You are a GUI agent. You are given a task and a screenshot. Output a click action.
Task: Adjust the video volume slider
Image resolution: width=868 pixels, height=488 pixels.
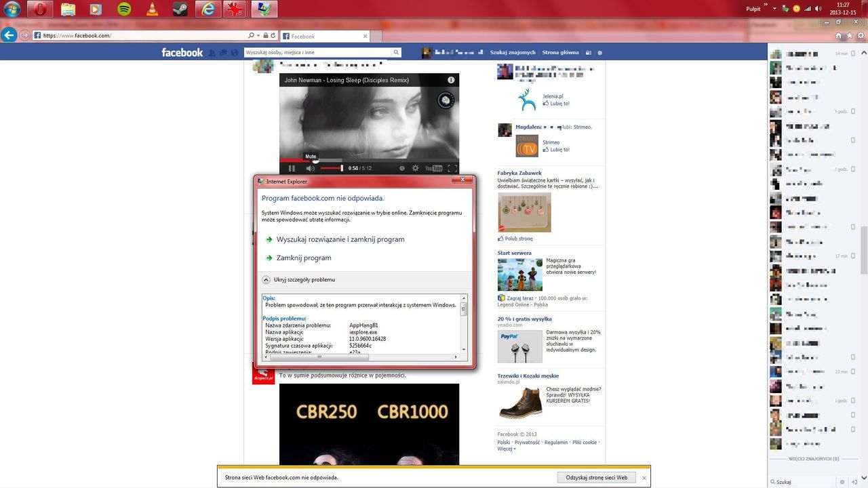point(331,168)
